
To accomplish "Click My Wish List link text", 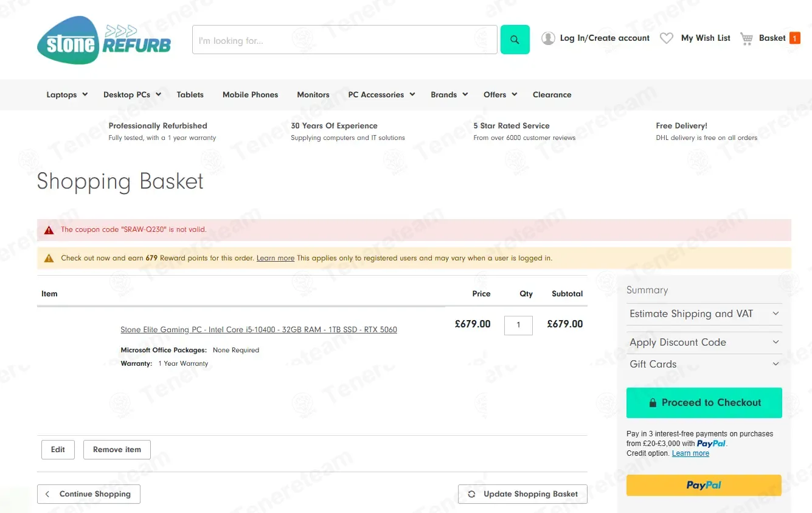I will (x=706, y=38).
